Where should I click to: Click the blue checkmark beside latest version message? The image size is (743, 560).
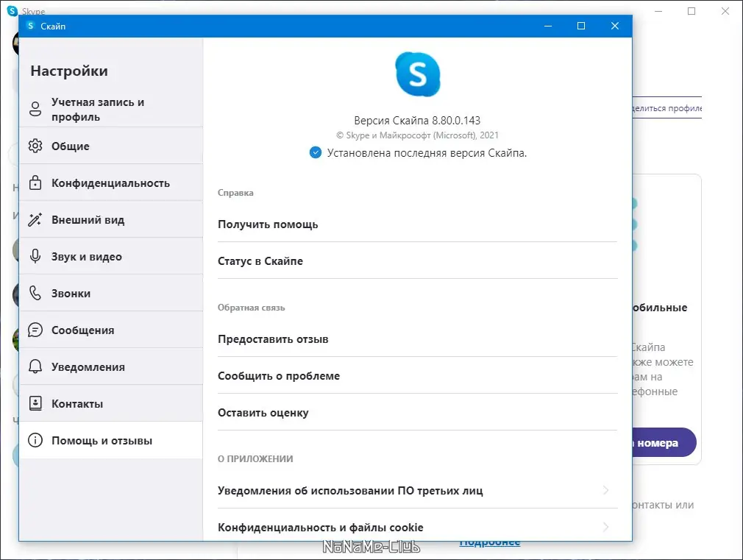[x=315, y=152]
